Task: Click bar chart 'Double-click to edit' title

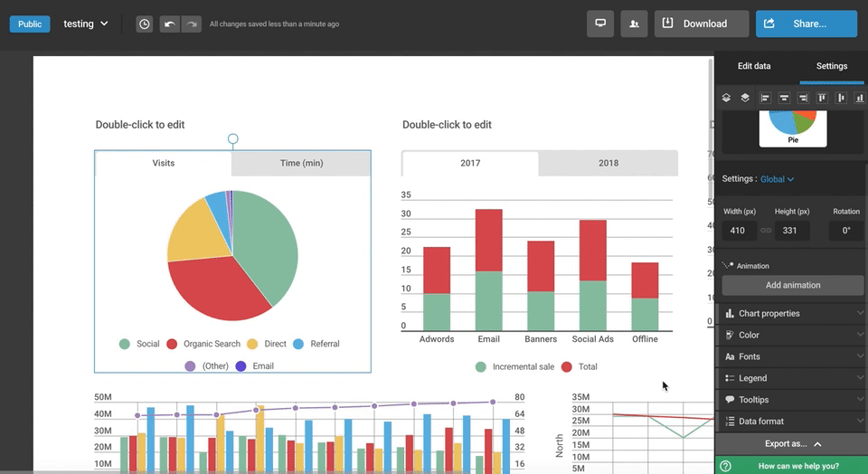Action: click(447, 125)
